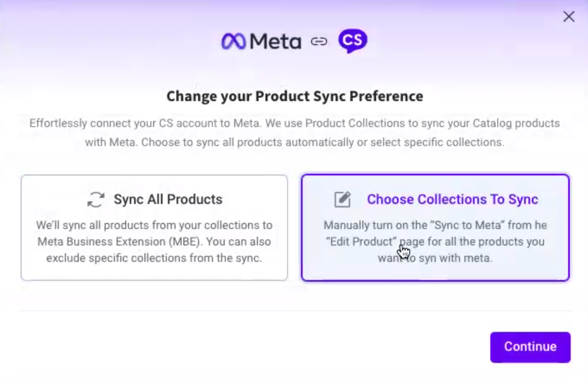Screen dimensions: 588x382
Task: Click the Sync All Products title
Action: pos(168,199)
